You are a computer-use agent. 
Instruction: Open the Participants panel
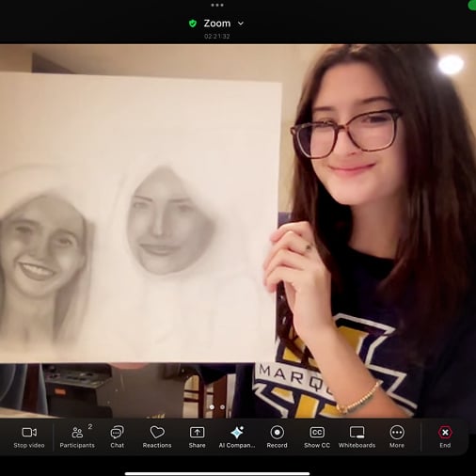tap(77, 436)
